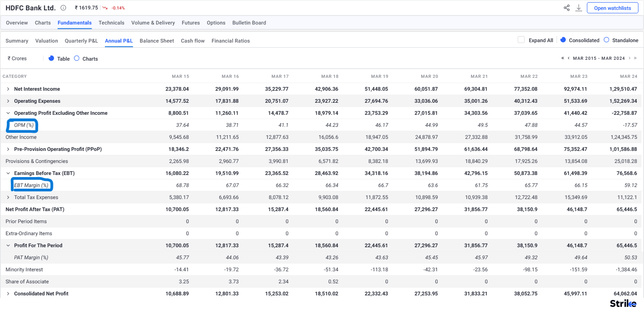This screenshot has width=644, height=313.
Task: Expand the Consolidated Net Profit row
Action: (8, 294)
